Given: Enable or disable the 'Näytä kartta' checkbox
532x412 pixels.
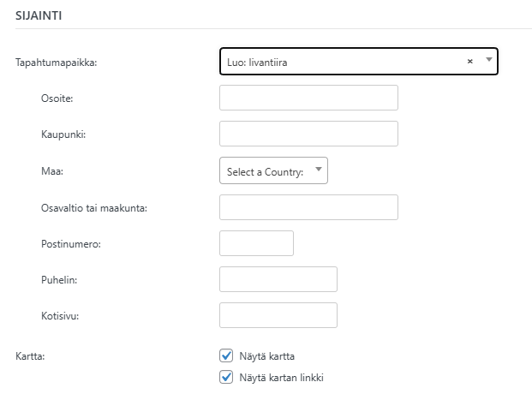Looking at the screenshot, I should [x=226, y=355].
